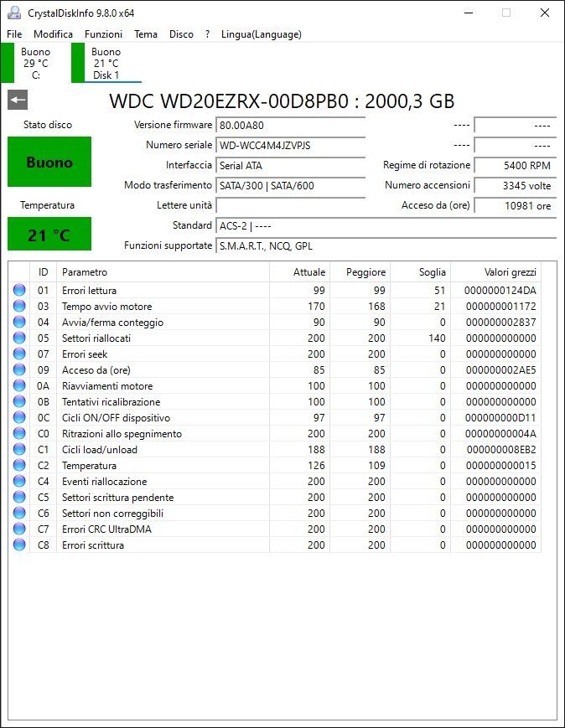Click raw value 0000000124DA

tap(500, 290)
